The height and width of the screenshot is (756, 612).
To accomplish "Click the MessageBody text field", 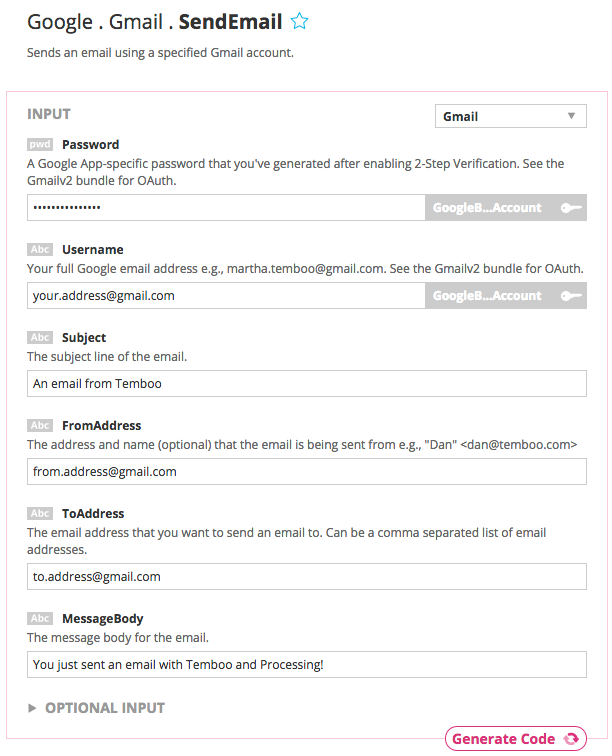I will pyautogui.click(x=306, y=665).
